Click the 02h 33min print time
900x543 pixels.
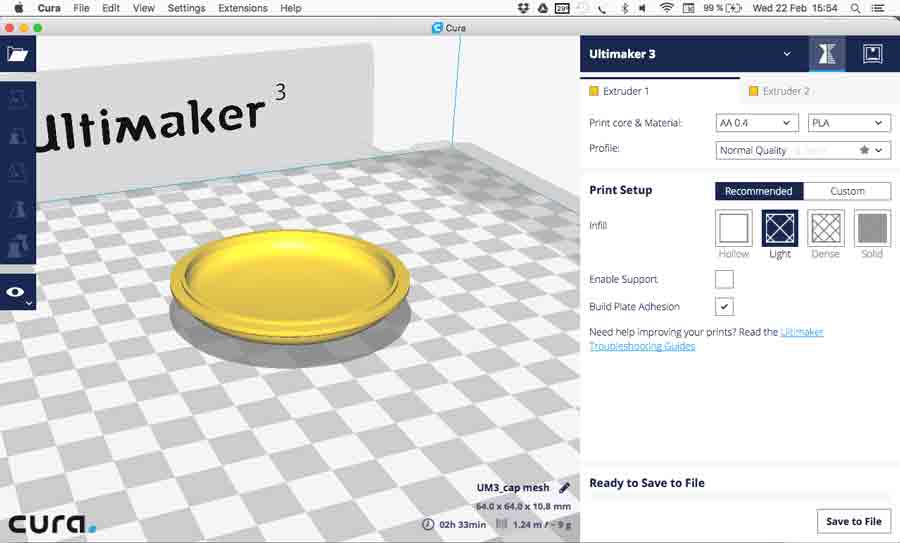tap(462, 524)
